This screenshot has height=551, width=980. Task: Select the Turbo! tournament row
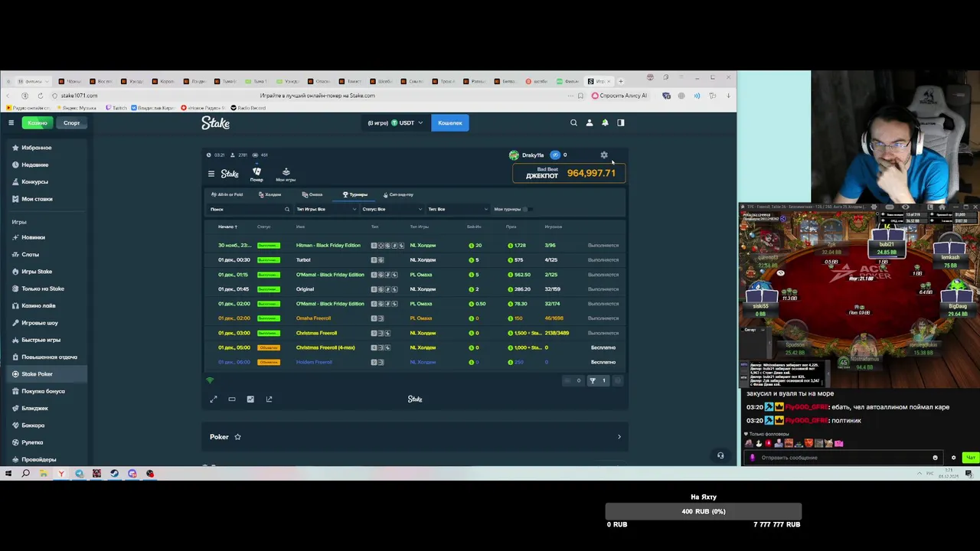tap(415, 260)
